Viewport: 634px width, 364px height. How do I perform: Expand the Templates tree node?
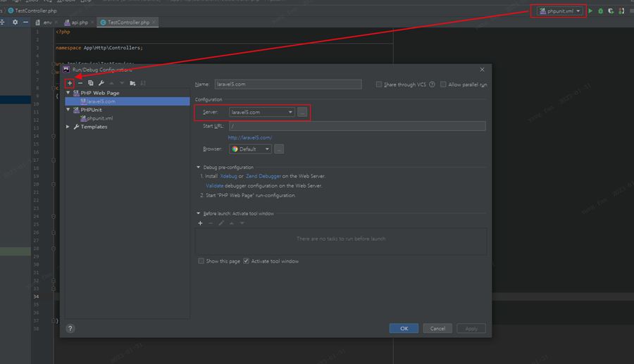(x=68, y=127)
